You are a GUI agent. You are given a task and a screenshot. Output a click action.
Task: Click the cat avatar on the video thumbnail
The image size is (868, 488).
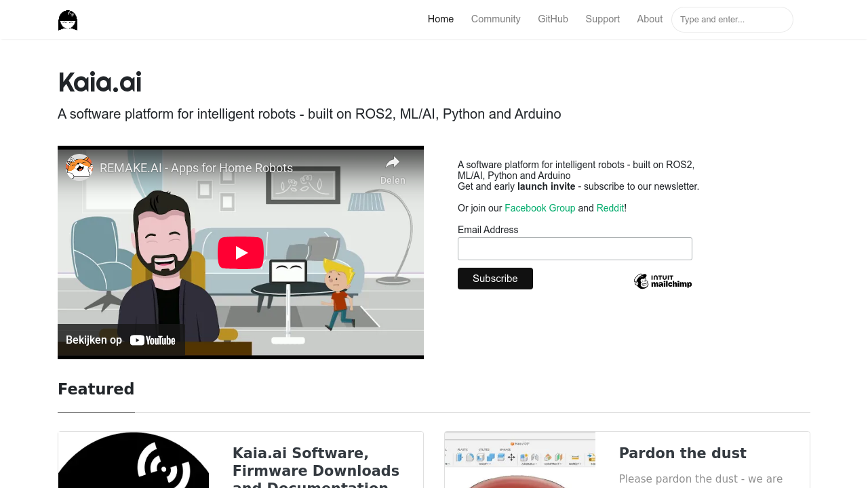[x=79, y=167]
